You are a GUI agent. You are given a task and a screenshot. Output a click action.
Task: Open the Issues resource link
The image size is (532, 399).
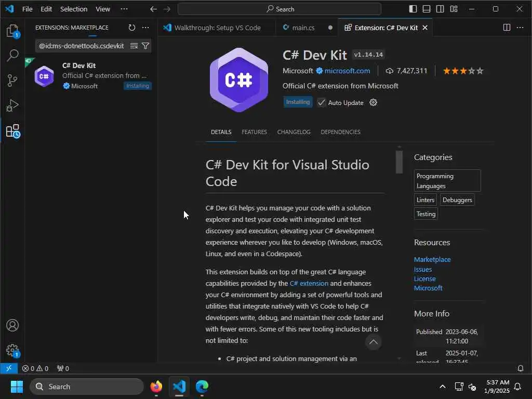point(423,269)
